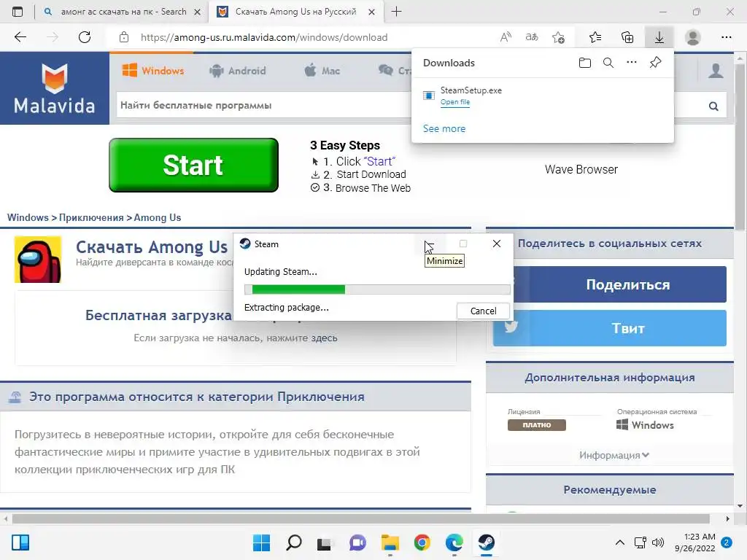Click the ПЛАТНО license label

click(x=537, y=425)
